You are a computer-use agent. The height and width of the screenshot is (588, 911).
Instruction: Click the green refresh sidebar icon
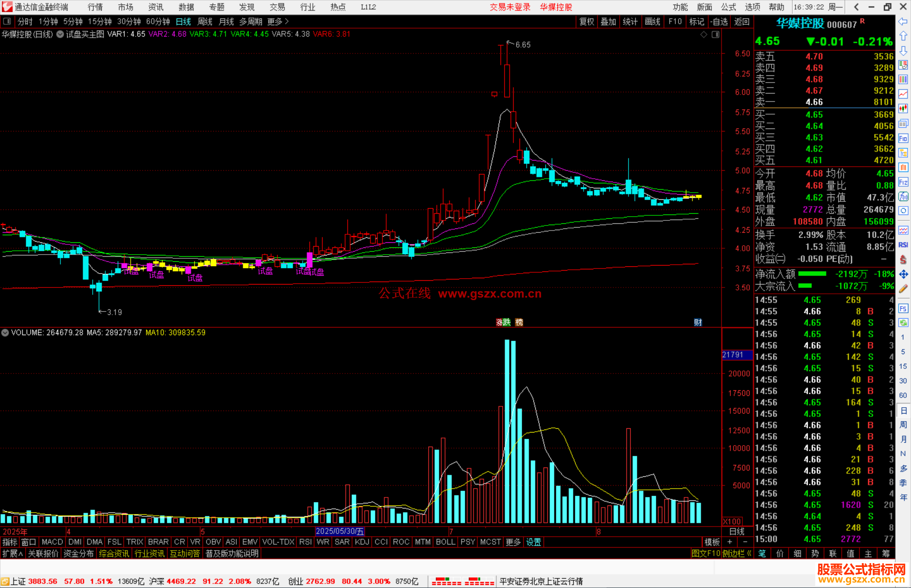pos(903,323)
